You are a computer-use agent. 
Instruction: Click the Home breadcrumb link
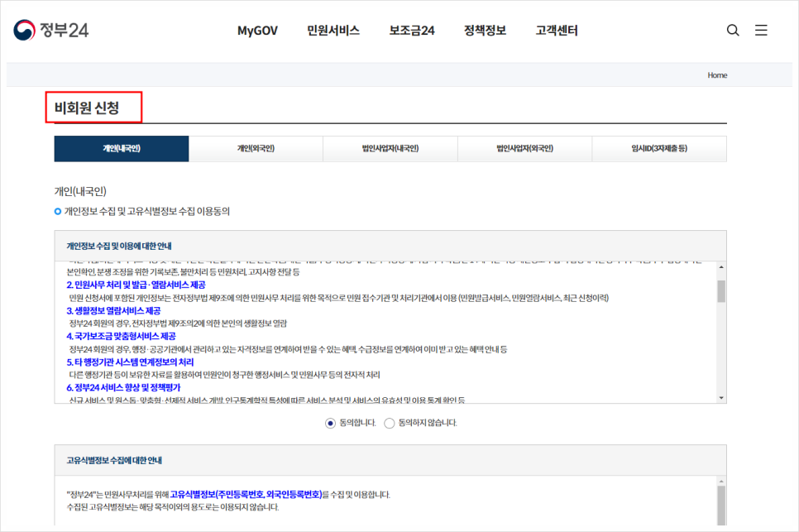coord(716,74)
